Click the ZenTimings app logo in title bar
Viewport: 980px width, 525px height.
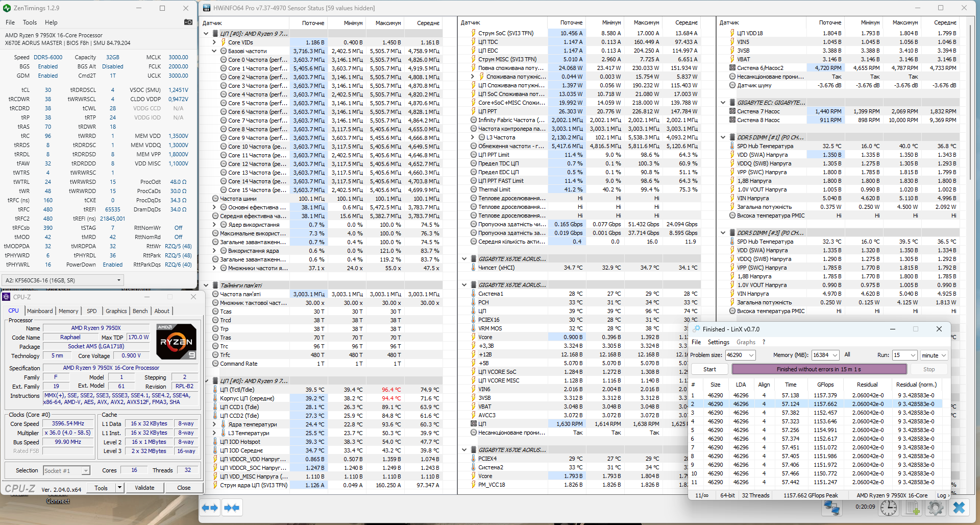[x=7, y=8]
